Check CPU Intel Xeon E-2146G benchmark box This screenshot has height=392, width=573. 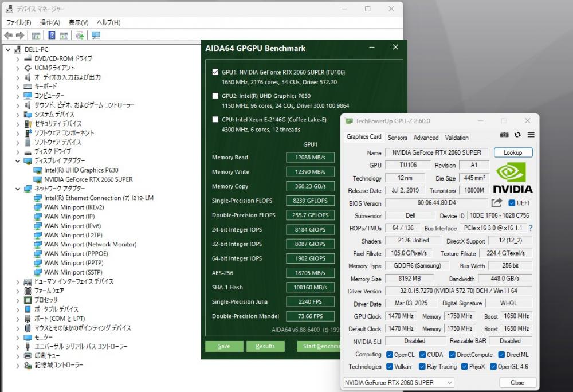[215, 119]
